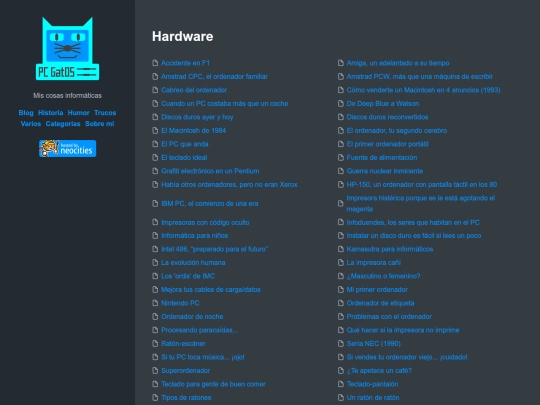Click document icon beside Amiga entry
Image resolution: width=540 pixels, height=405 pixels.
[341, 63]
